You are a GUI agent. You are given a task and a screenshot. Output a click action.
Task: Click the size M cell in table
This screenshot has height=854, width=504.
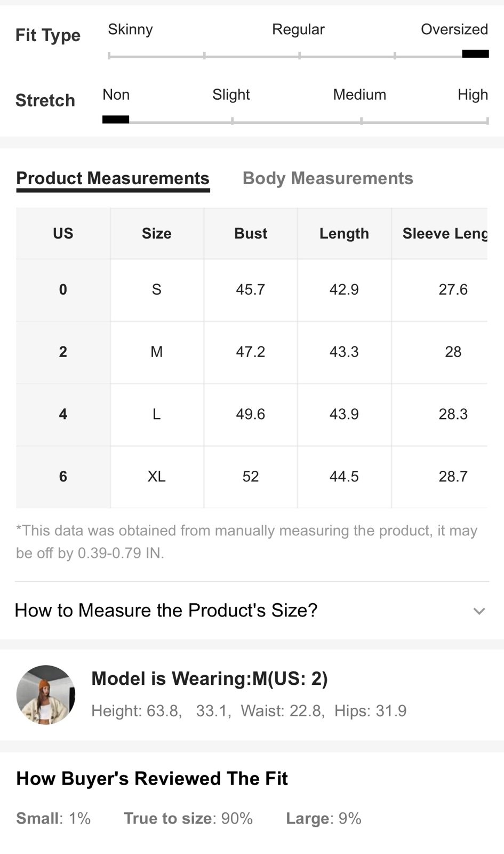(x=157, y=352)
